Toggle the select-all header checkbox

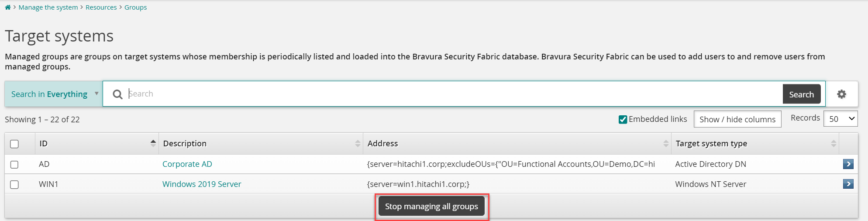pyautogui.click(x=14, y=144)
